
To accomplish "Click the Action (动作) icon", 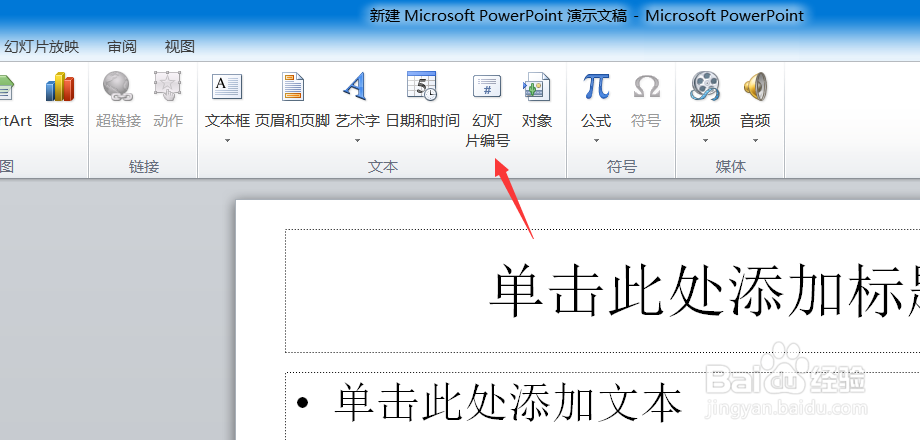I will click(168, 87).
